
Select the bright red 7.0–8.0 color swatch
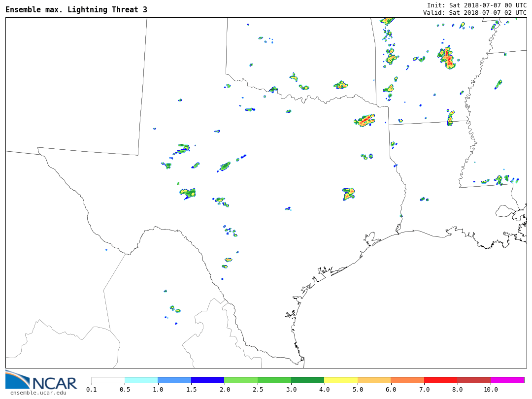(x=440, y=380)
